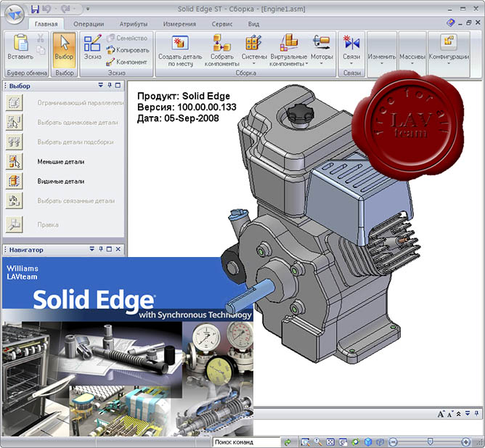Click the Меньшие детали icon
Image resolution: width=485 pixels, height=448 pixels.
[x=14, y=161]
